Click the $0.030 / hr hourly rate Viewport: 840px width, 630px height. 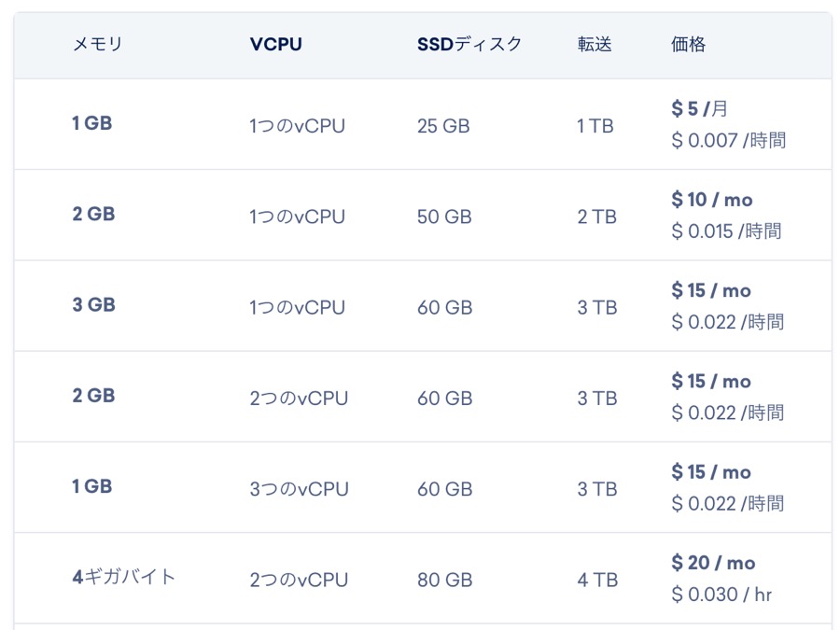coord(721,595)
